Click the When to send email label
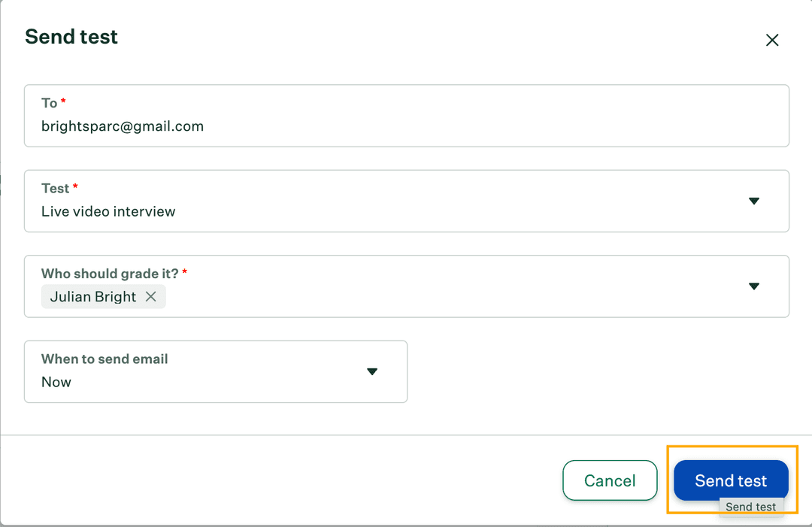The height and width of the screenshot is (527, 812). 105,359
